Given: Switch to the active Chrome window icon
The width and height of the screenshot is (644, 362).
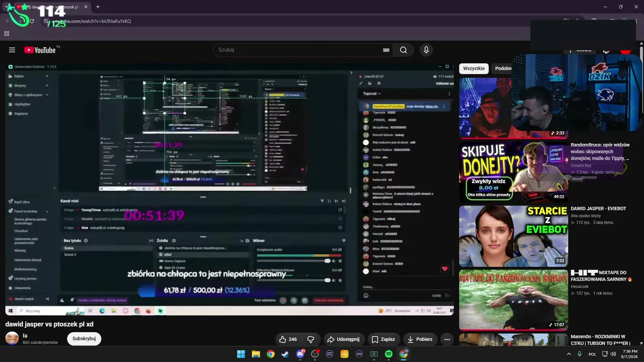Looking at the screenshot, I should point(404,354).
